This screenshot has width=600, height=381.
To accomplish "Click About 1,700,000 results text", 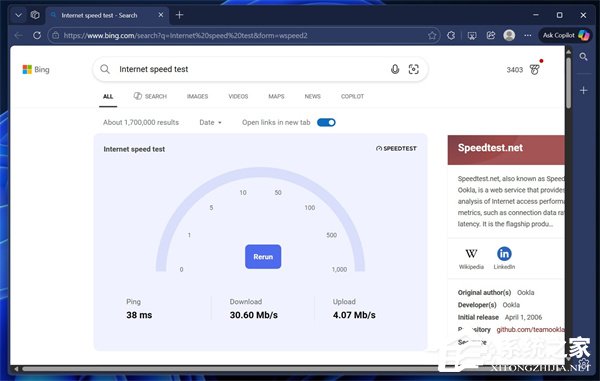I will pos(141,122).
